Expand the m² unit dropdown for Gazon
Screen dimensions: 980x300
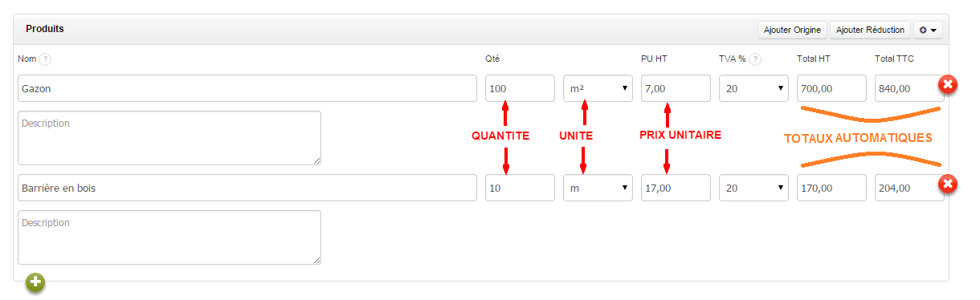click(x=598, y=88)
